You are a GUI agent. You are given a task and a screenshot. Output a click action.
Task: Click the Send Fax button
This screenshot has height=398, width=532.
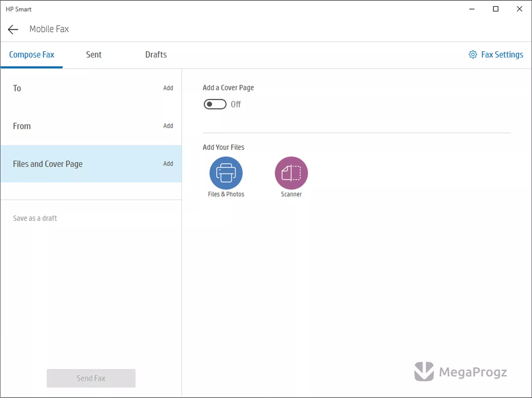point(91,378)
